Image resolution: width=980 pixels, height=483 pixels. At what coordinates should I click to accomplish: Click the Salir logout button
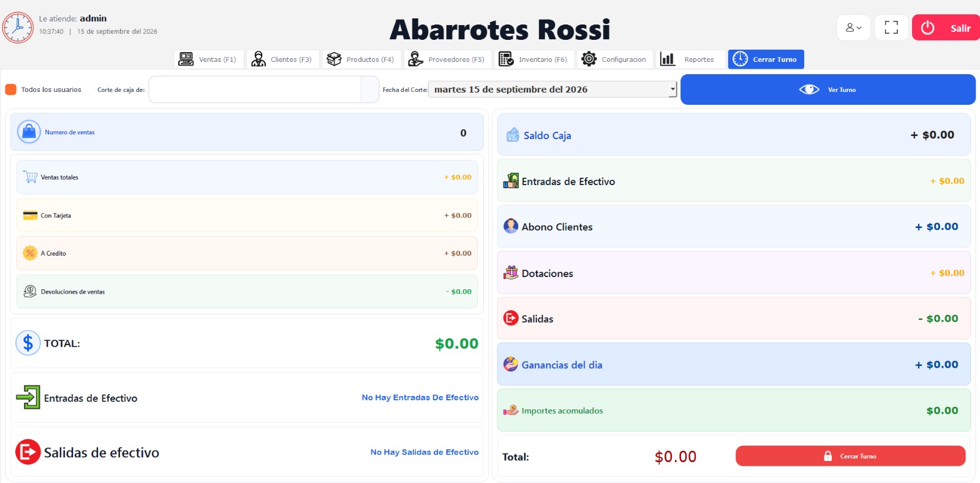(x=946, y=28)
